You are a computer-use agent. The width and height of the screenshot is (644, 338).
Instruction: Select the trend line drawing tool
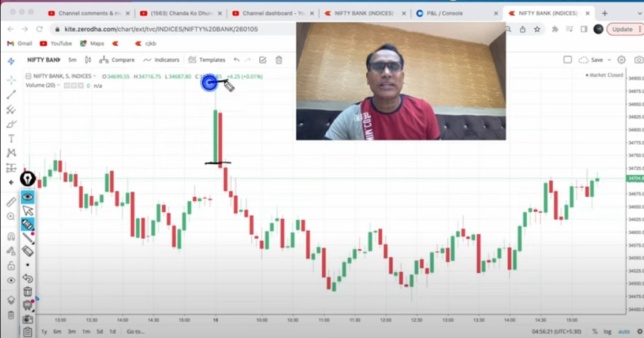[x=11, y=95]
